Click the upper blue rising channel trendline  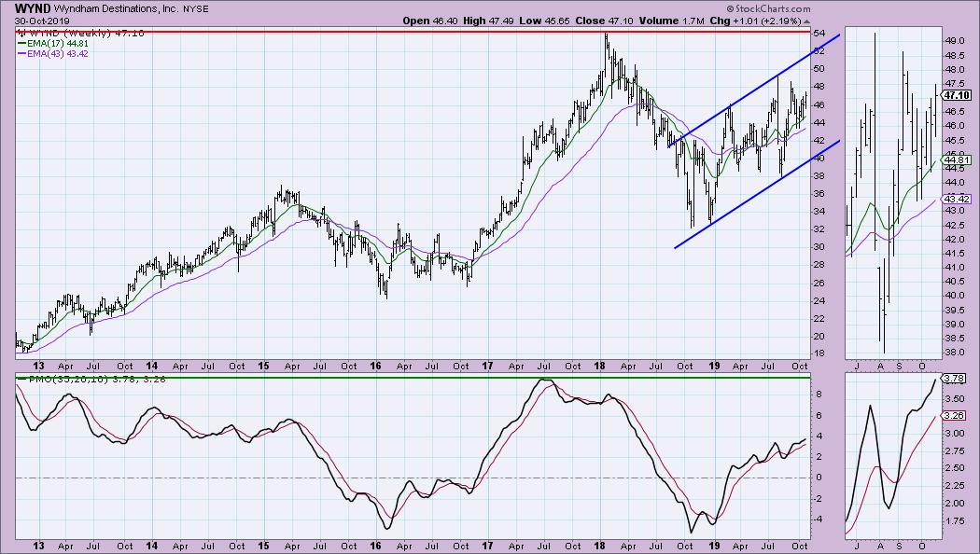[x=754, y=91]
